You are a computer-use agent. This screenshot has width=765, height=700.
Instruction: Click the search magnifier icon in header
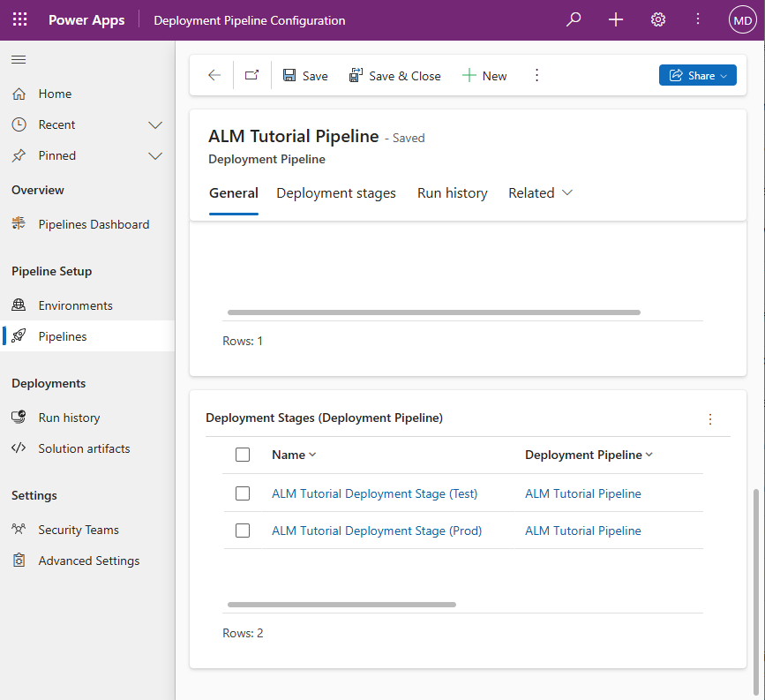(x=574, y=20)
